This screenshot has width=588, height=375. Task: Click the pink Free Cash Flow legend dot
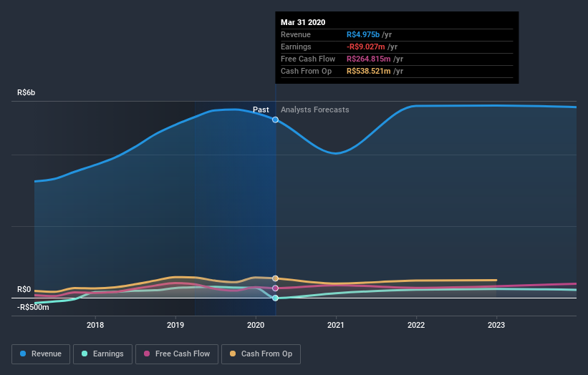pyautogui.click(x=147, y=354)
